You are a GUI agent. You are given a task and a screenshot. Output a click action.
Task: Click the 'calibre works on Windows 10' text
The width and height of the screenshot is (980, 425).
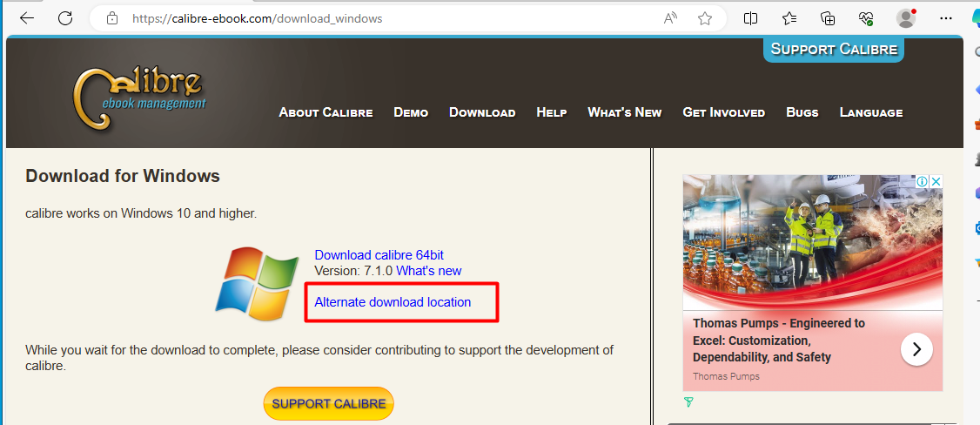pyautogui.click(x=141, y=213)
